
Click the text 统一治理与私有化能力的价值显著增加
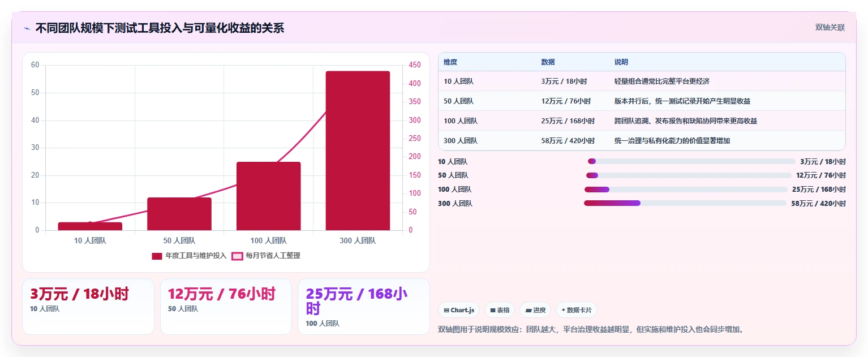672,141
